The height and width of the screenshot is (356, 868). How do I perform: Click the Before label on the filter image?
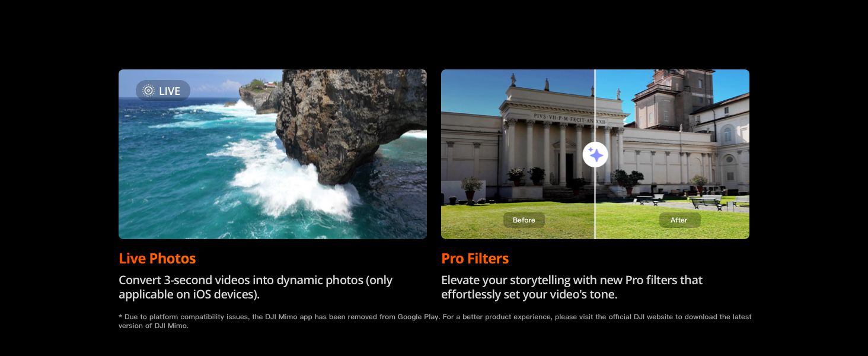pos(524,220)
